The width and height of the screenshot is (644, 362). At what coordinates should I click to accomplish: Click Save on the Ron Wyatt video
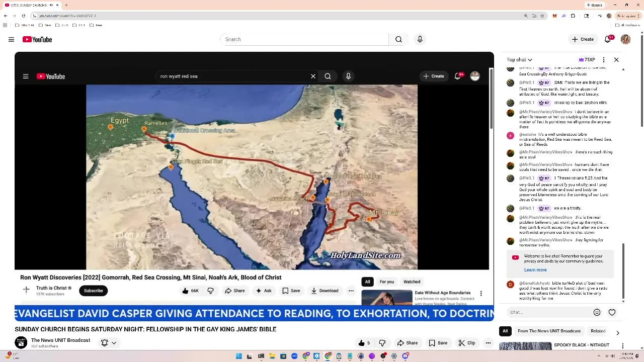[291, 291]
